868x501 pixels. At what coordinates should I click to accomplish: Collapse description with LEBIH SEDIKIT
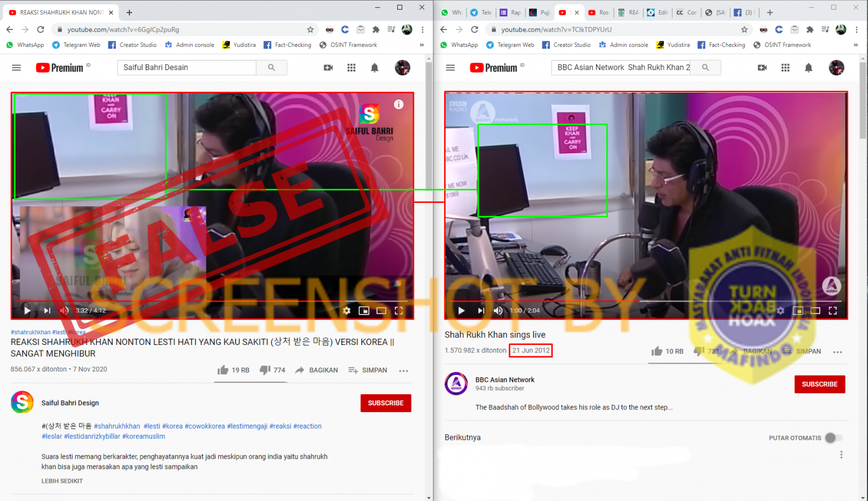[62, 481]
